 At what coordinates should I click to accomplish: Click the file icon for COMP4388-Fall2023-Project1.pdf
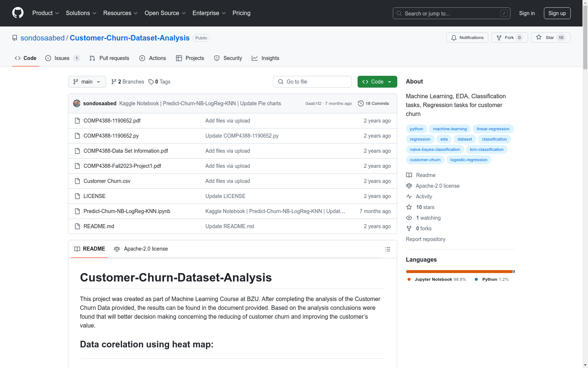(77, 166)
